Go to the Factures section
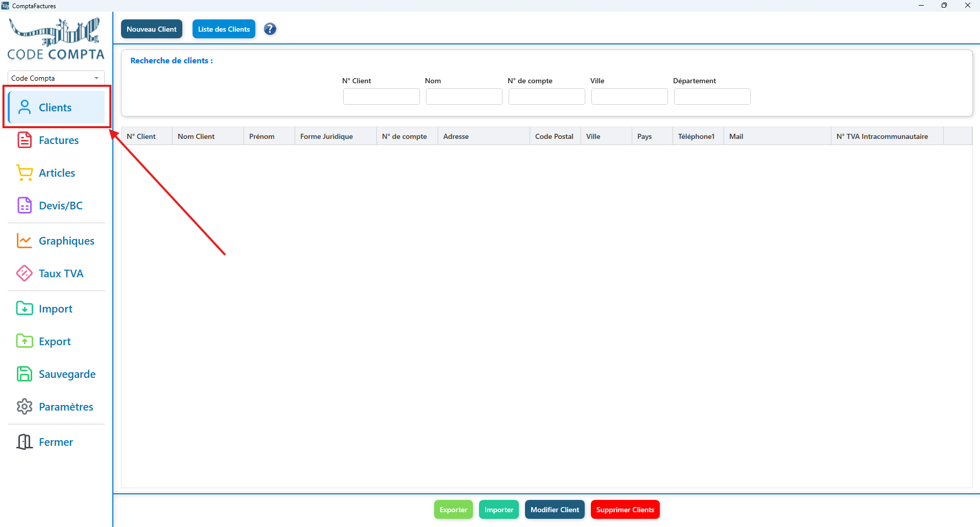 59,140
